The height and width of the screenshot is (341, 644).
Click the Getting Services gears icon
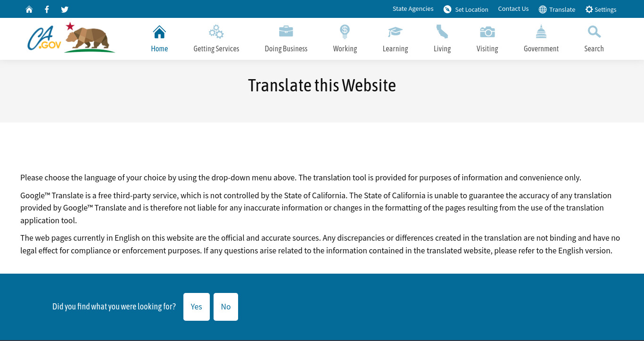(x=216, y=32)
